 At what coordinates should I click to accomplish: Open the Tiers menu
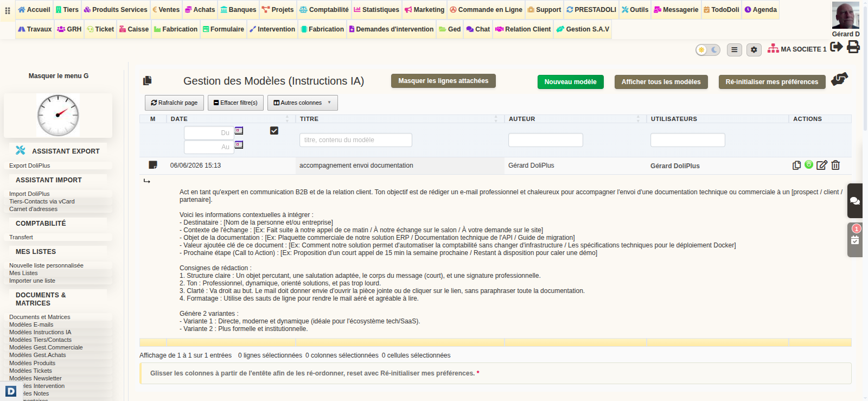coord(67,10)
